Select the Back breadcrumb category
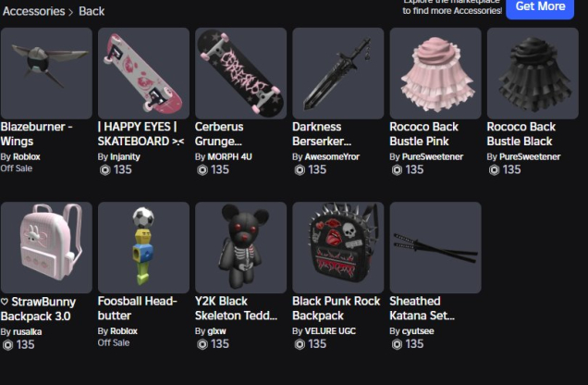Viewport: 588px width, 385px height. (x=92, y=11)
